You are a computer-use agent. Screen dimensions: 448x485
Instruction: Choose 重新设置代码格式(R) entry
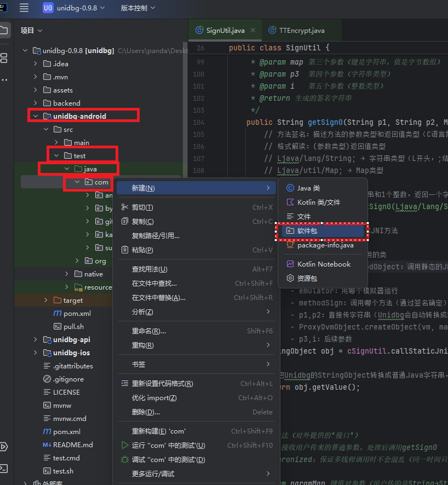coord(196,384)
